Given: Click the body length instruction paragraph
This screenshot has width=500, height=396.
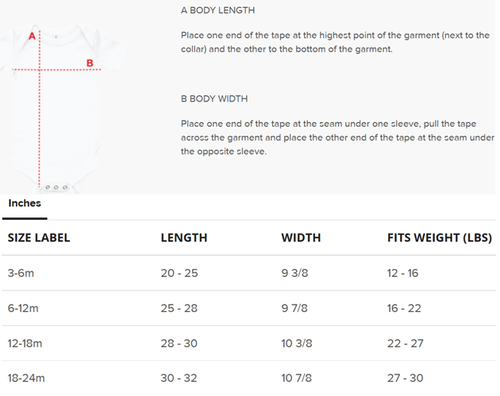Looking at the screenshot, I should pyautogui.click(x=335, y=42).
